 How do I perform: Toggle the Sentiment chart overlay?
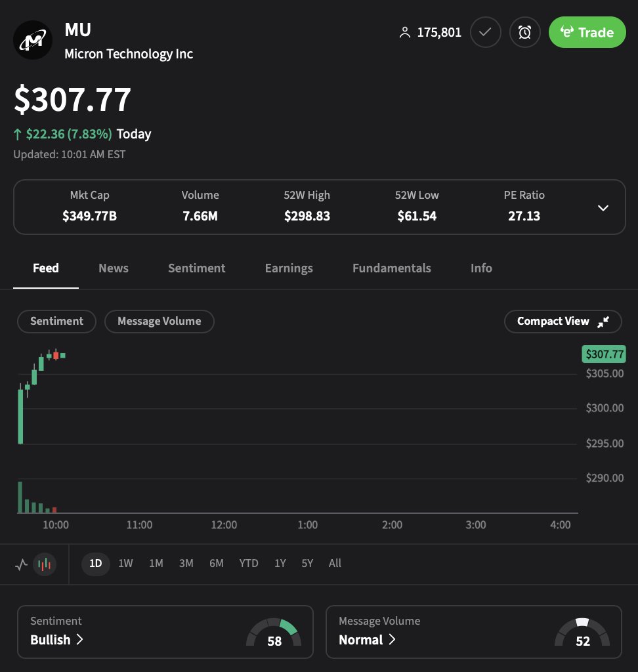coord(56,322)
